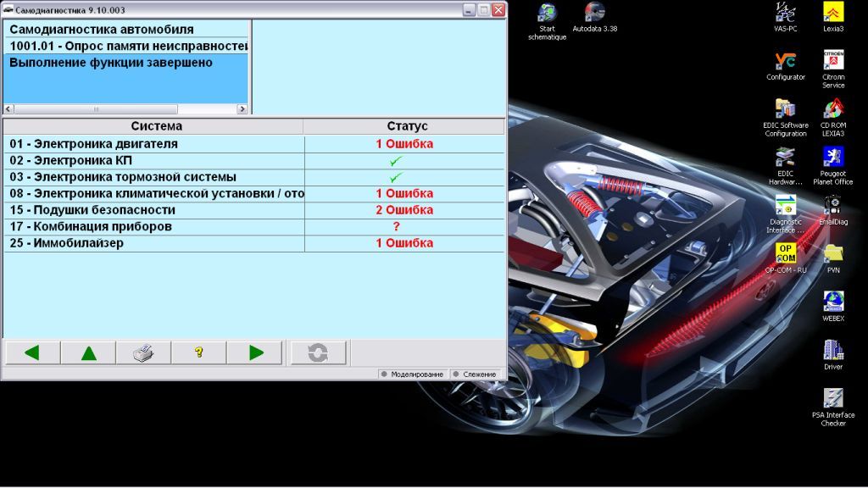
Task: Launch the WEBEX desktop shortcut
Action: coord(833,307)
